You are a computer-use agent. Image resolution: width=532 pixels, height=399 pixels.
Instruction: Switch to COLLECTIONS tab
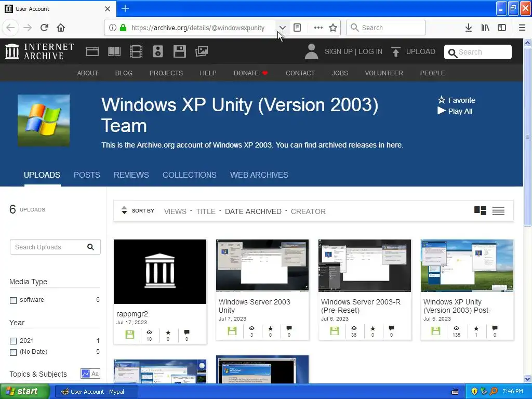click(189, 175)
